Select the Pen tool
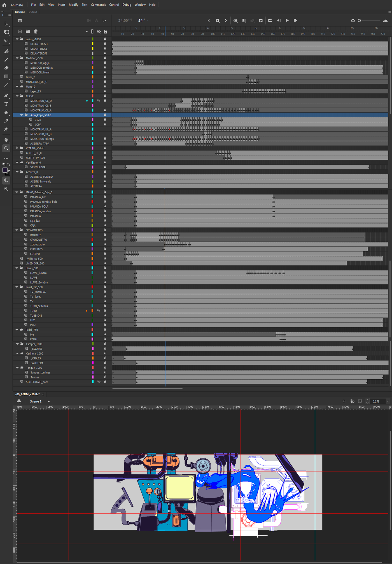392x564 pixels. (6, 95)
